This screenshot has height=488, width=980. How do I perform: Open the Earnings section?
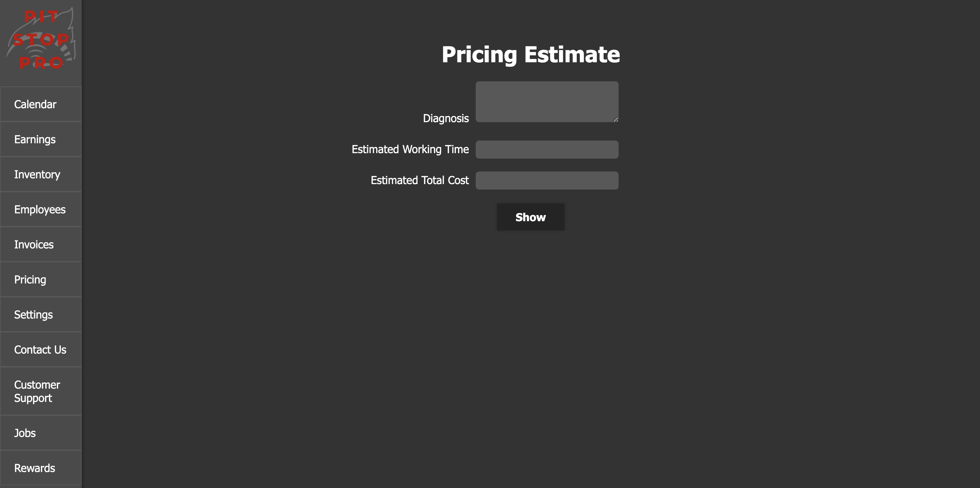click(40, 139)
